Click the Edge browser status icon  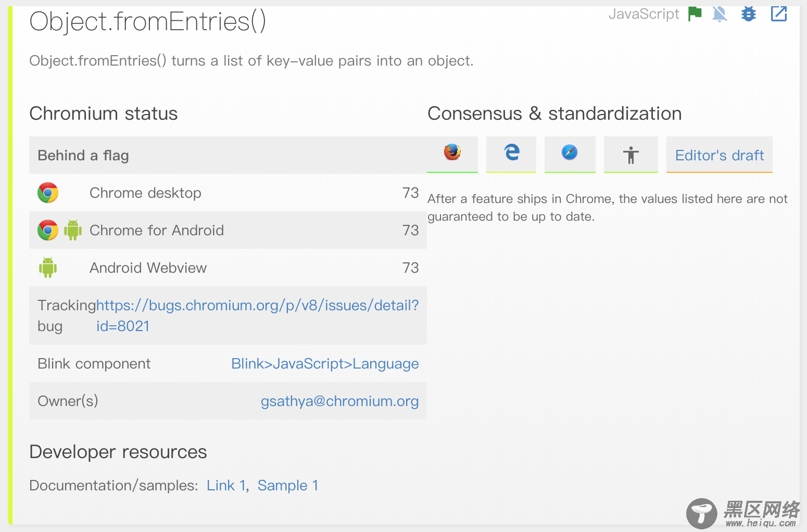tap(511, 153)
